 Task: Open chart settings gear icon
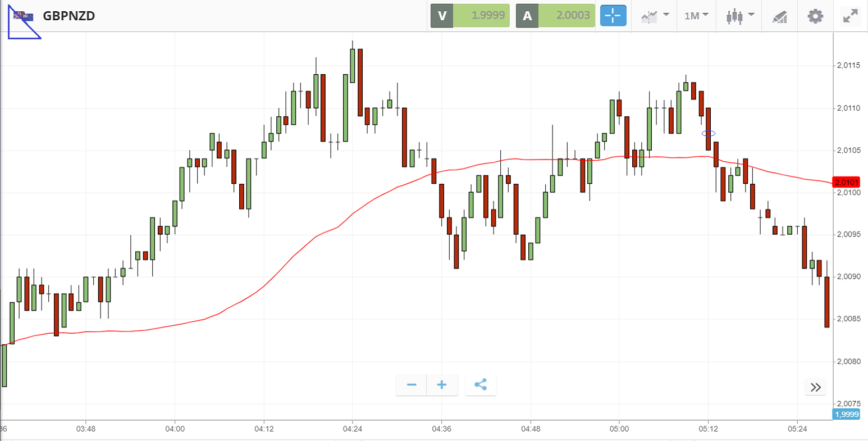click(815, 16)
